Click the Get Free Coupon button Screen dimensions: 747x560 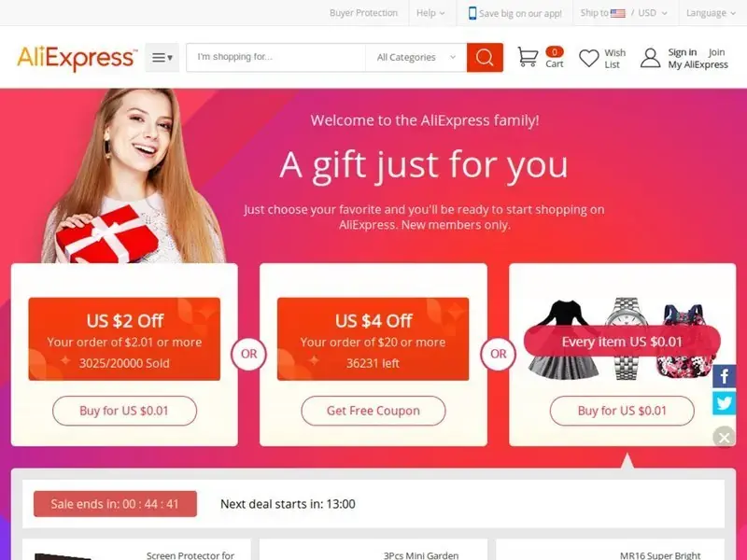(x=373, y=411)
